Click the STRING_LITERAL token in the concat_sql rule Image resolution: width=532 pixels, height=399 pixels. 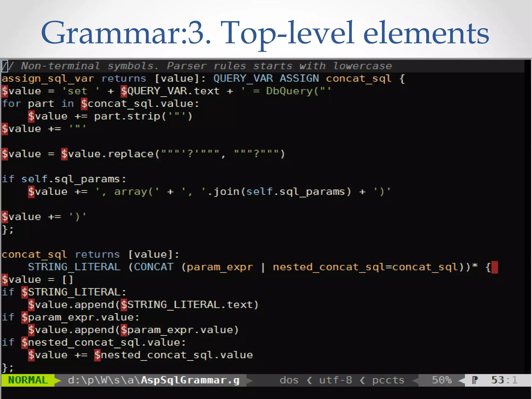[74, 267]
